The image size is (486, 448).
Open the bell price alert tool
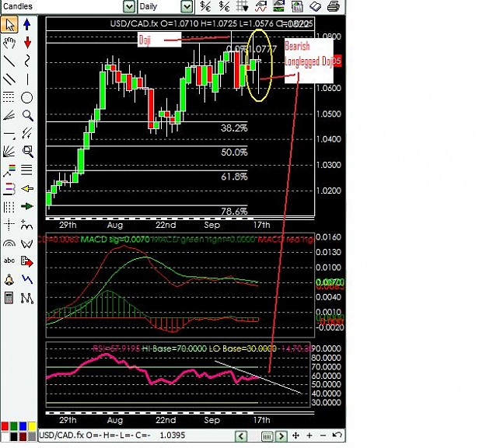pos(9,280)
